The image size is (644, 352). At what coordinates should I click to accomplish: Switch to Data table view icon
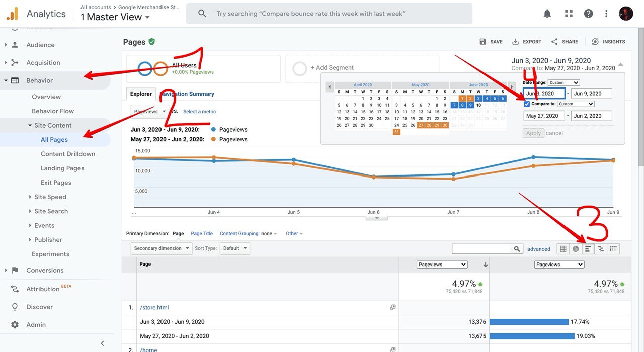coord(563,249)
